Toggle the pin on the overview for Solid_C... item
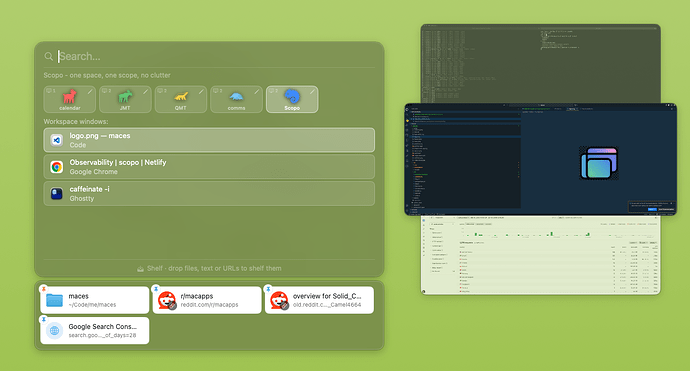 [268, 289]
